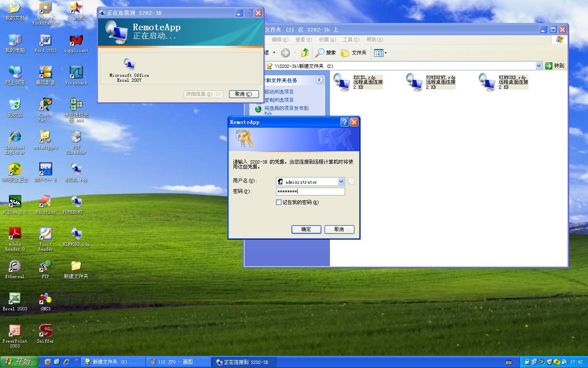Open PowerPoint 2003 desktop icon

[x=15, y=336]
